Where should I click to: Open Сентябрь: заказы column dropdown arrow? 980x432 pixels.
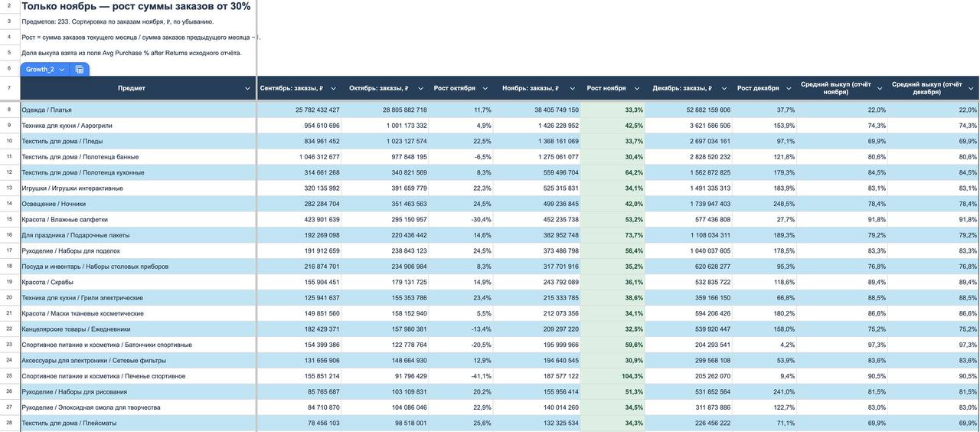tap(333, 89)
